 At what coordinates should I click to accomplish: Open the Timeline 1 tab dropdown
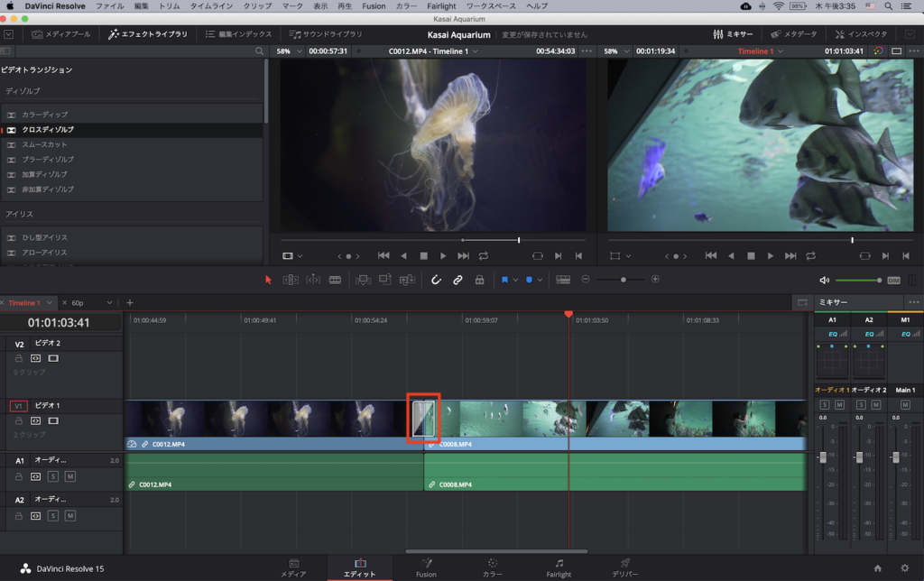coord(50,302)
